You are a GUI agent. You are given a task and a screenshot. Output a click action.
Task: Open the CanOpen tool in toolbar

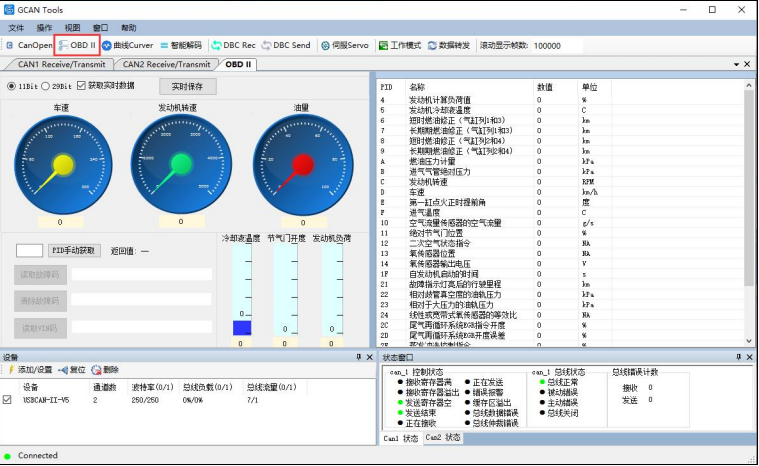(30, 45)
